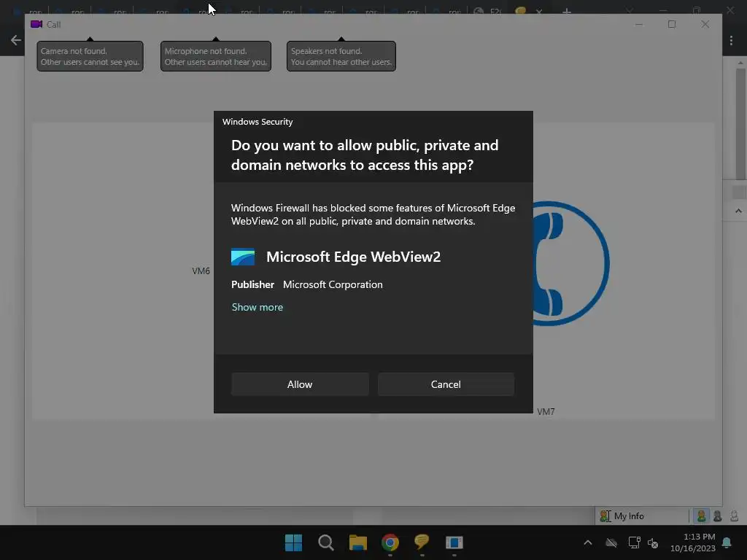The height and width of the screenshot is (560, 747).
Task: Open the yellow chat bubble taskbar app
Action: 422,542
